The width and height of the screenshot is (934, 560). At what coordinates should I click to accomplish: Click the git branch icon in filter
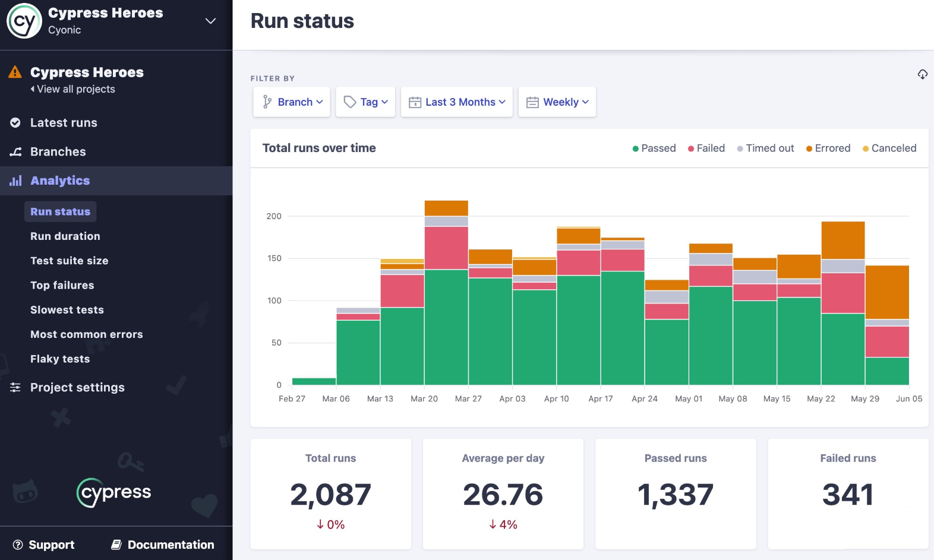pyautogui.click(x=267, y=102)
